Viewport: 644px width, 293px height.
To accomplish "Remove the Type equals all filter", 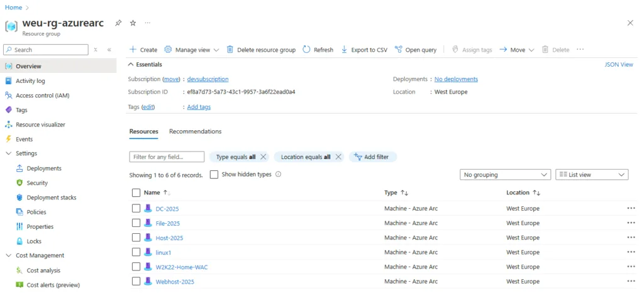I will 264,157.
